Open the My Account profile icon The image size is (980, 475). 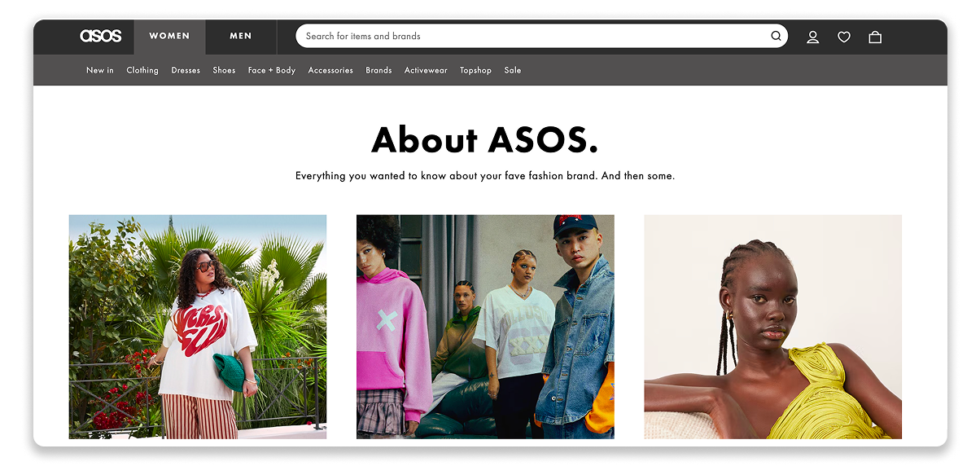[x=812, y=37]
